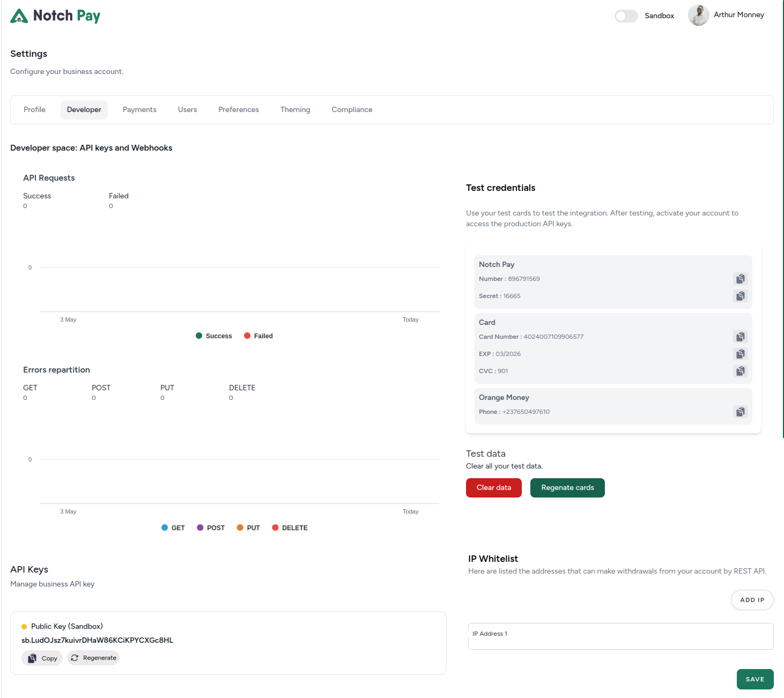Switch to the Payments tab
This screenshot has height=698, width=784.
pos(139,110)
